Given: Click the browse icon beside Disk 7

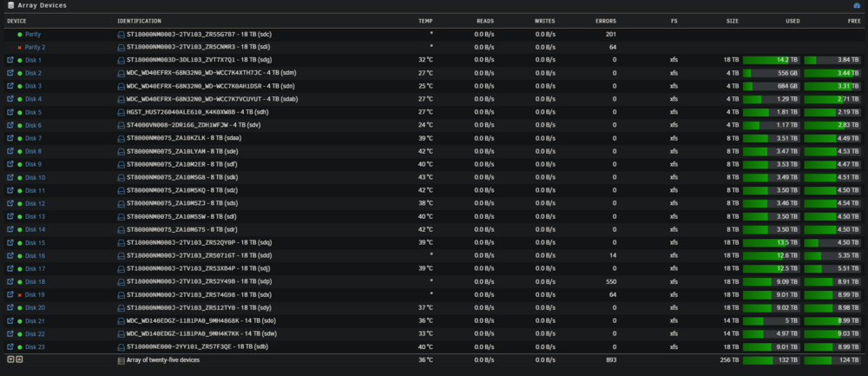Looking at the screenshot, I should tap(10, 138).
